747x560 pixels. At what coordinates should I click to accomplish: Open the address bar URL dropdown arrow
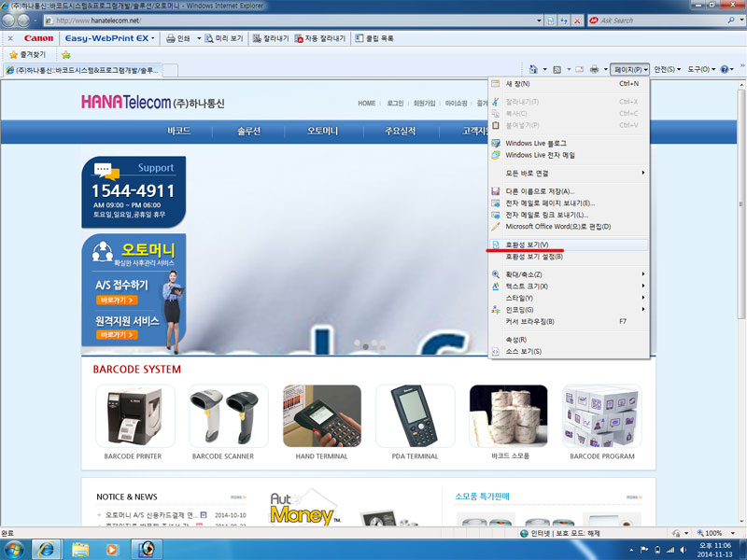pos(539,21)
